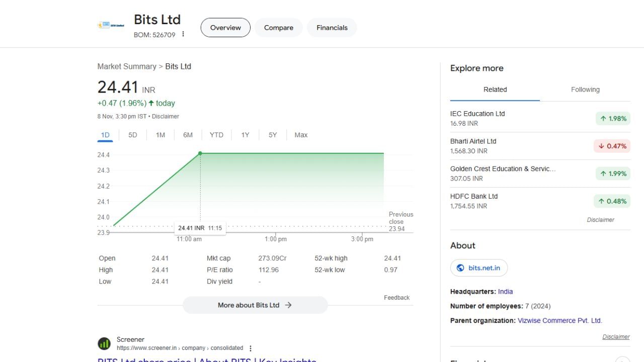Viewport: 644px width, 362px height.
Task: Click the Bits Ltd company logo
Action: click(111, 25)
